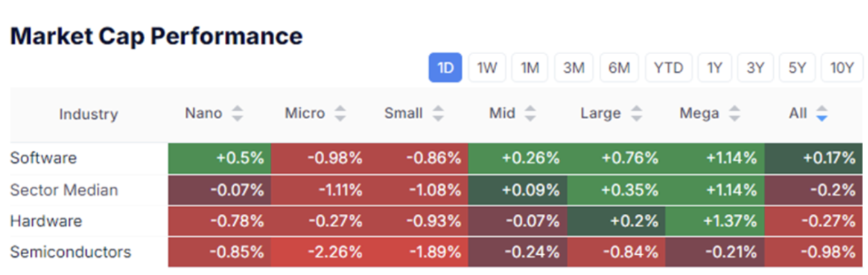The height and width of the screenshot is (275, 868).
Task: Switch to 5Y time range
Action: click(x=797, y=68)
